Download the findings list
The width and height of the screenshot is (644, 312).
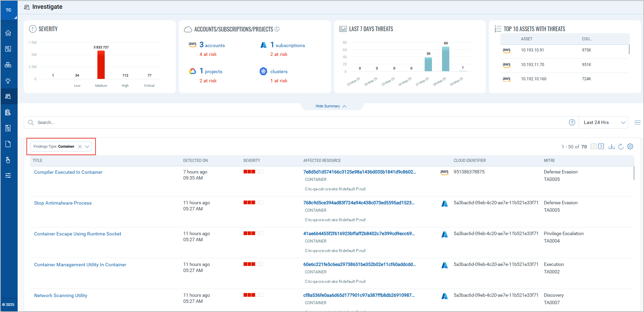point(611,146)
